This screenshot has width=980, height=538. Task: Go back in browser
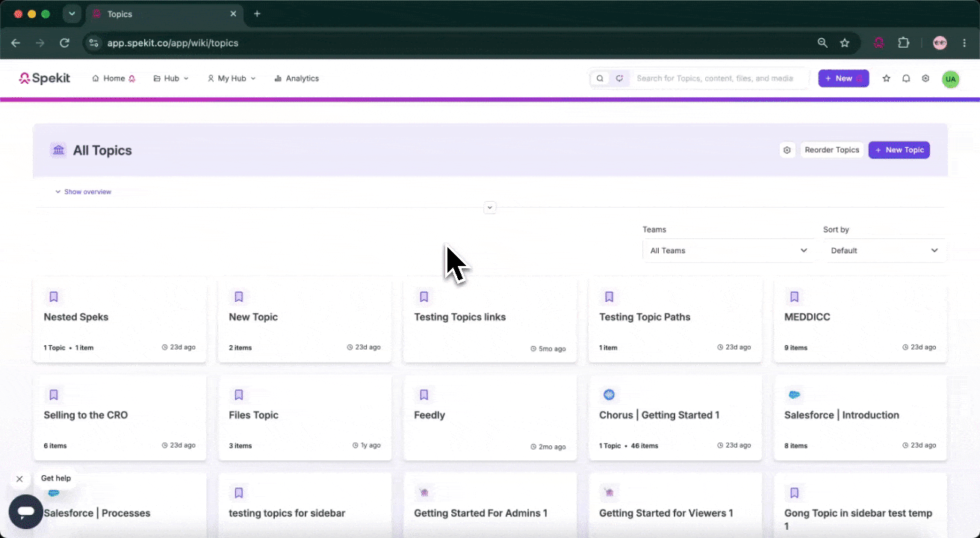tap(15, 43)
